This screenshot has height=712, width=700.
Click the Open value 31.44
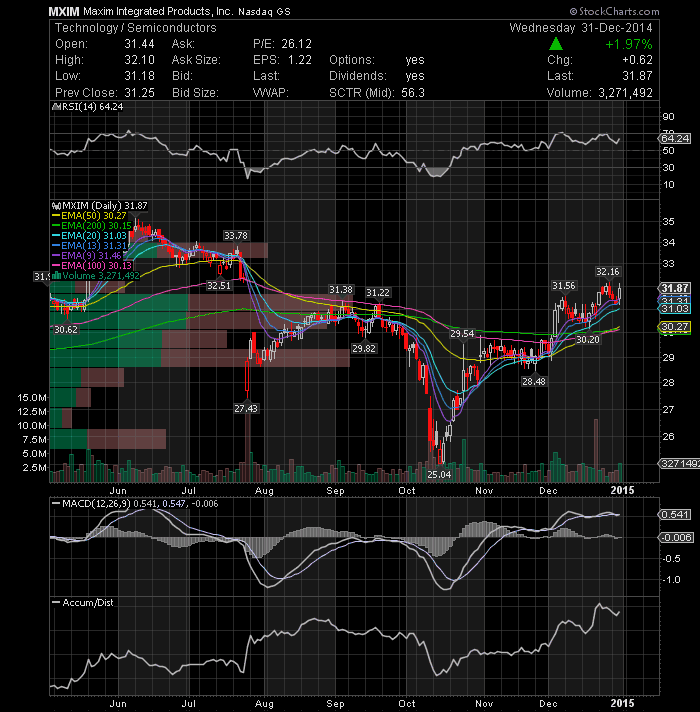click(x=139, y=44)
